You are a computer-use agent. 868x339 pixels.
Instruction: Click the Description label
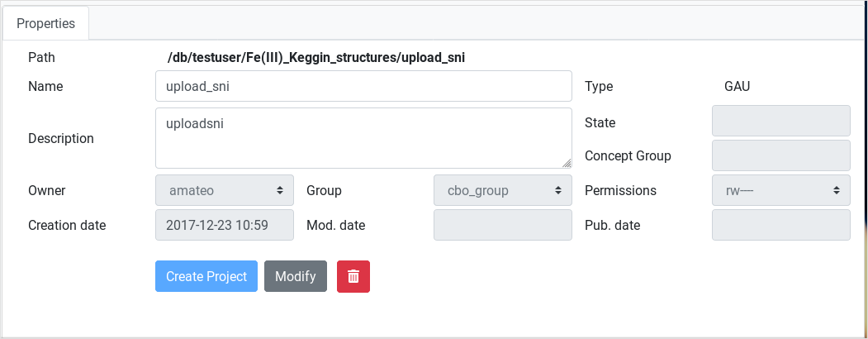point(61,138)
